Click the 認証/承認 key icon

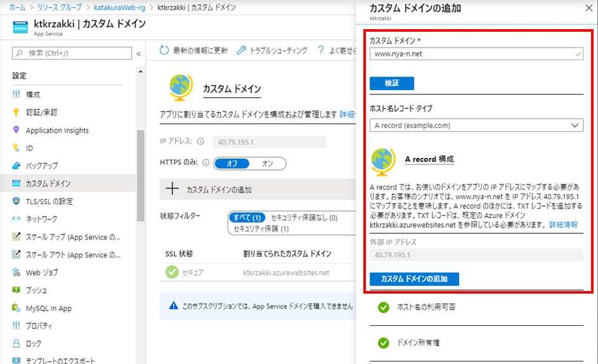(x=16, y=112)
